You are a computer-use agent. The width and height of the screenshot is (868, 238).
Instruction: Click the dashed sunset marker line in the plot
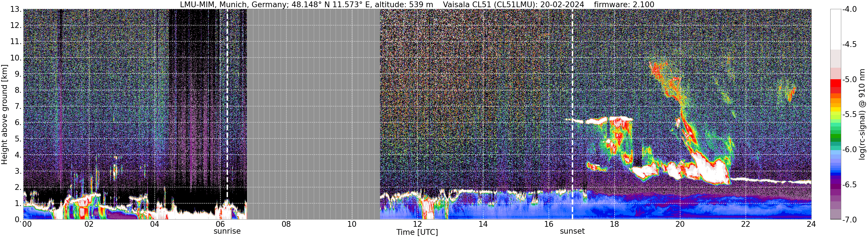[572, 114]
